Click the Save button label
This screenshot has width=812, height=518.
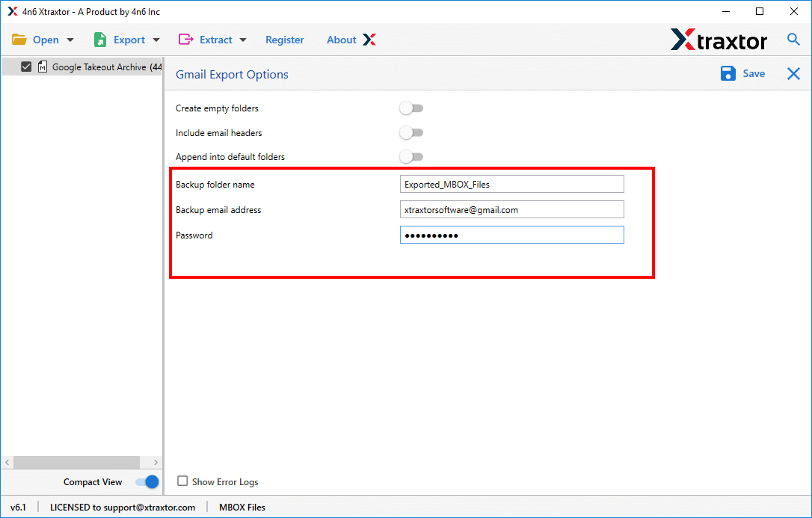pos(754,73)
